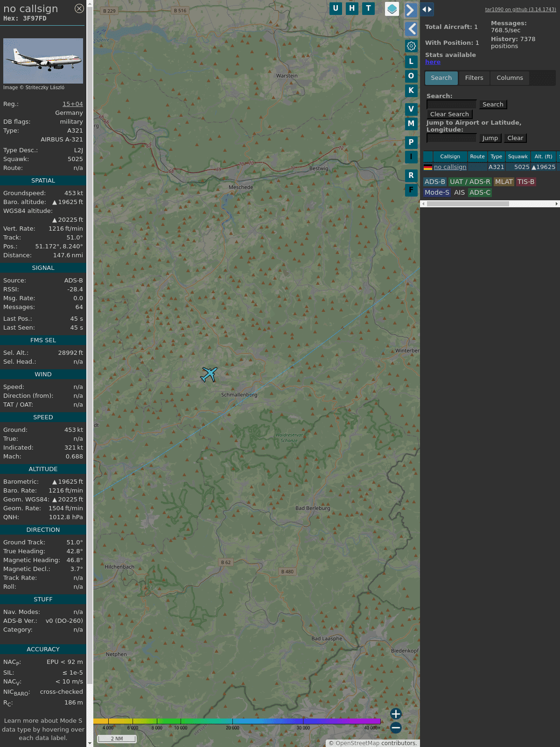Click the aircraft photo thumbnail
The height and width of the screenshot is (747, 560).
tap(43, 61)
